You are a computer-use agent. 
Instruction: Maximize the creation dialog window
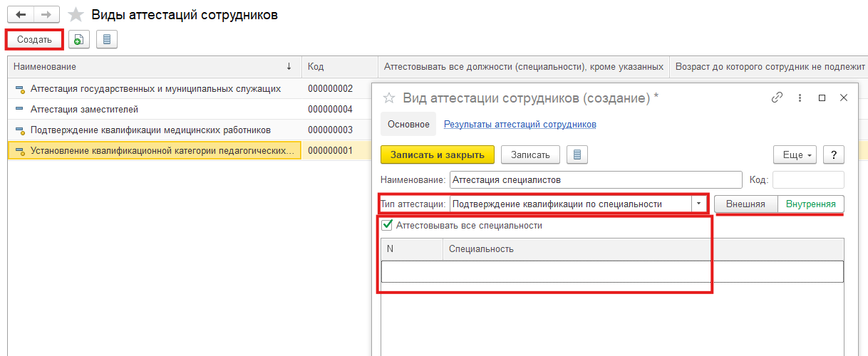point(822,98)
